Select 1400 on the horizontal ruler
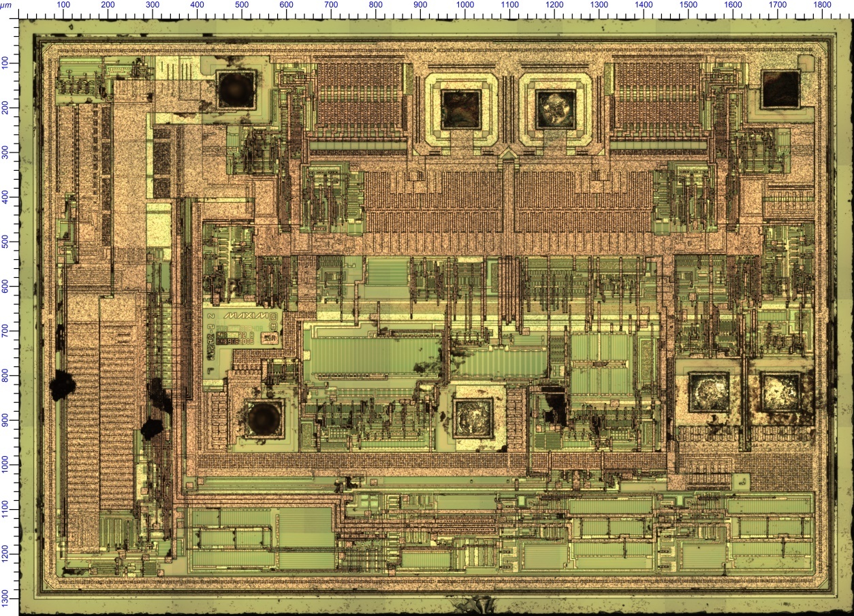Screen dimensions: 854x616 coord(644,5)
